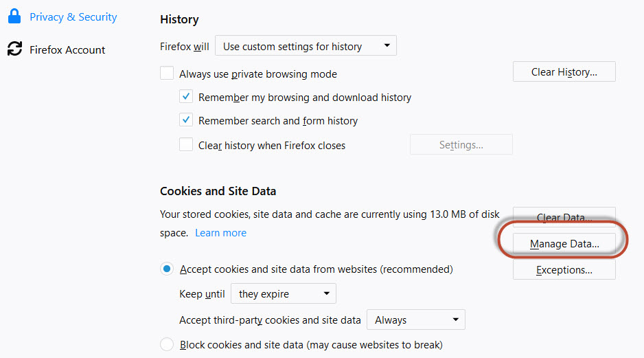This screenshot has width=644, height=358.
Task: Check Clear history when Firefox closes
Action: point(186,145)
